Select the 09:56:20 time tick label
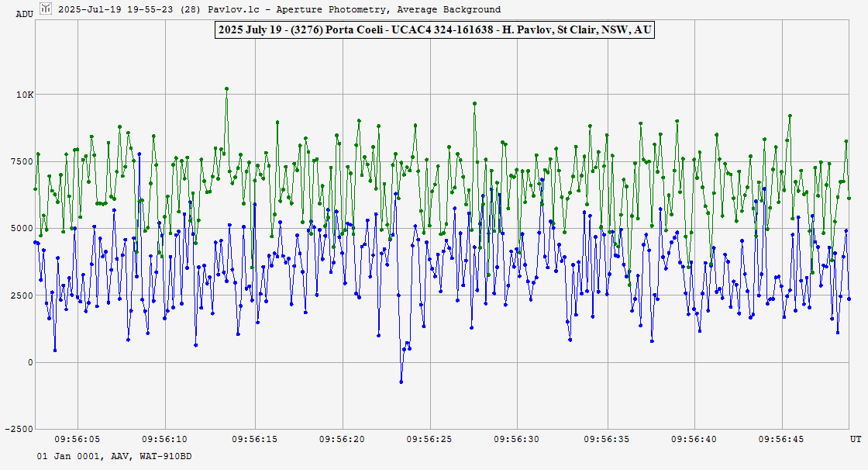The height and width of the screenshot is (470, 868). click(x=343, y=439)
